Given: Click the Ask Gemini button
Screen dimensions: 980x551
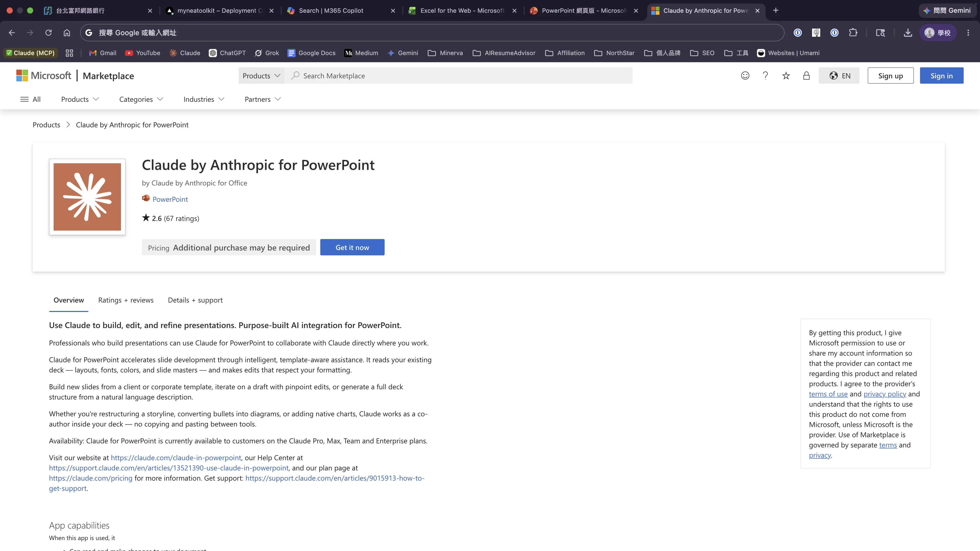Looking at the screenshot, I should 947,10.
